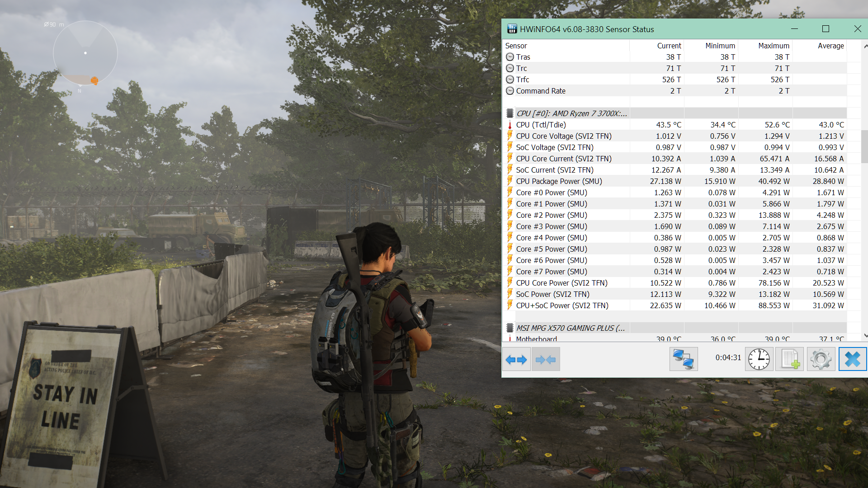Open the network remote monitoring icon
868x488 pixels.
[683, 360]
